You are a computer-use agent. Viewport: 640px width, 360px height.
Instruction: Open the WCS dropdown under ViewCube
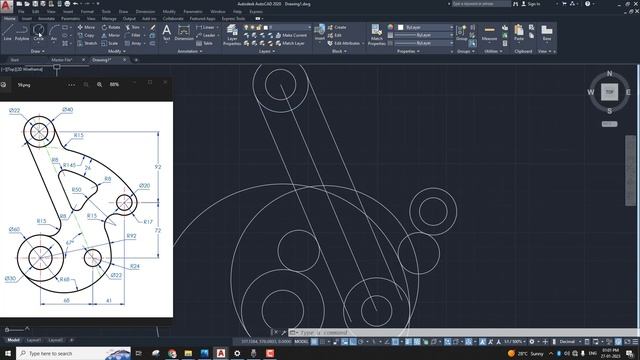pyautogui.click(x=609, y=124)
